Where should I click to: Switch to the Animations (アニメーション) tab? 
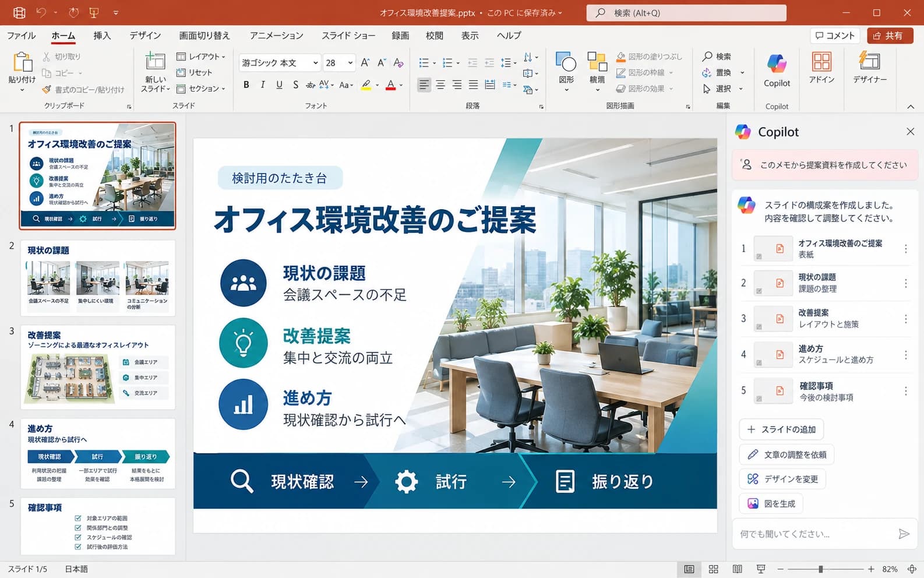pyautogui.click(x=276, y=36)
